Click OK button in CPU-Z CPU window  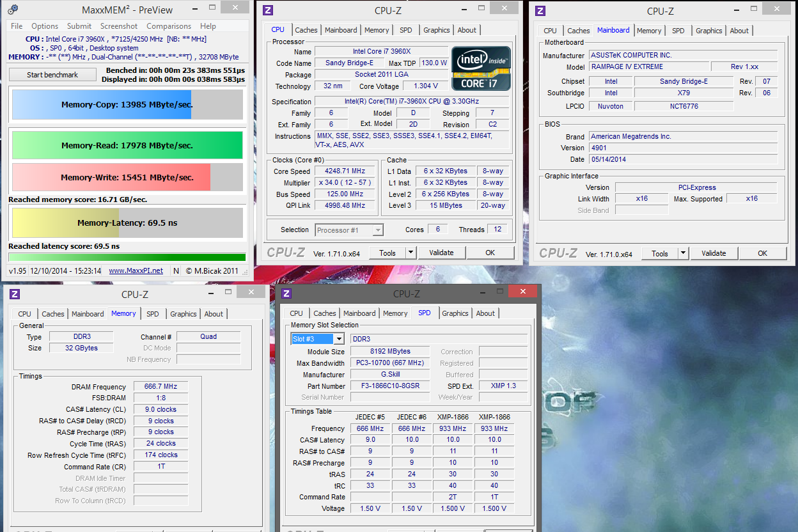point(490,253)
